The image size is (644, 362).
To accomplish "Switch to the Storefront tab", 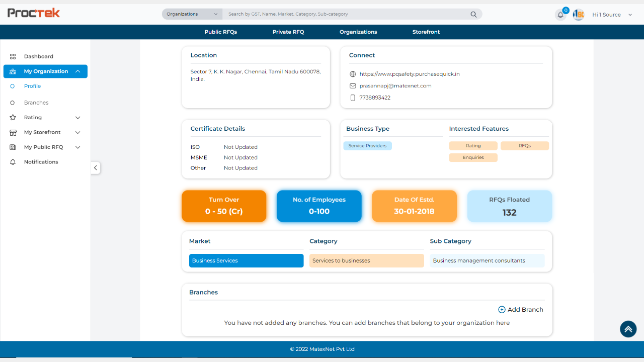I will click(x=426, y=32).
